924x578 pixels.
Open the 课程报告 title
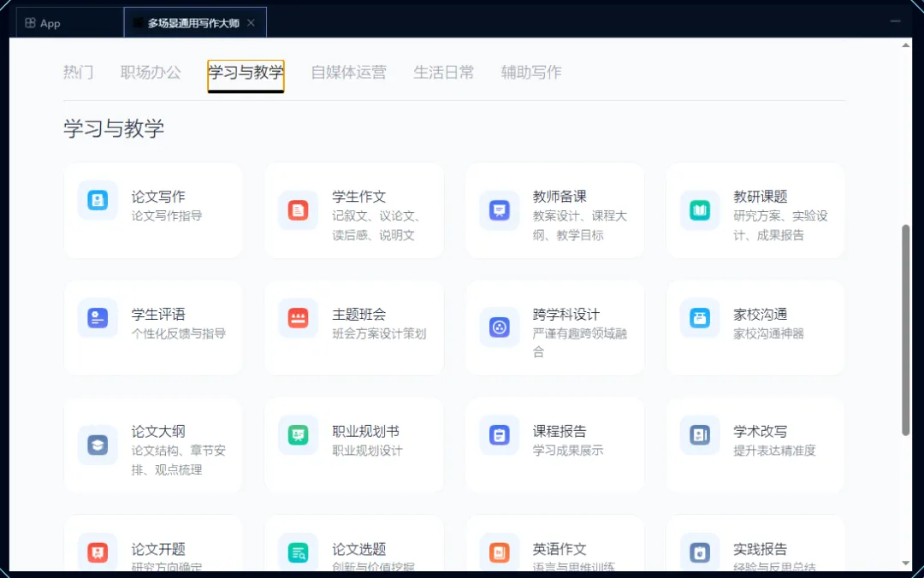560,431
